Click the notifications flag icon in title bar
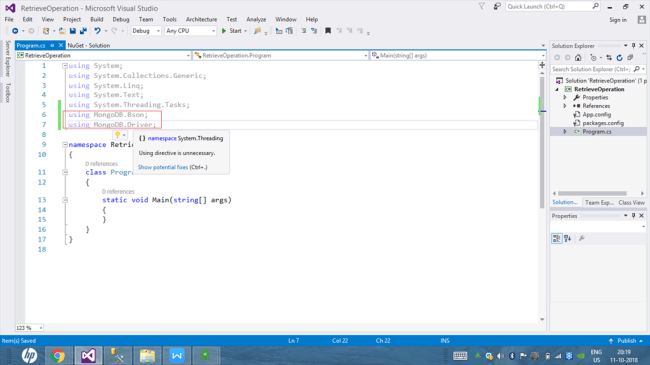 (482, 6)
